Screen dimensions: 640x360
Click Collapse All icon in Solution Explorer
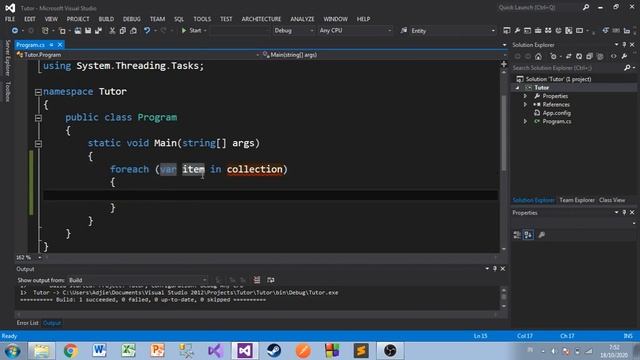click(x=589, y=56)
